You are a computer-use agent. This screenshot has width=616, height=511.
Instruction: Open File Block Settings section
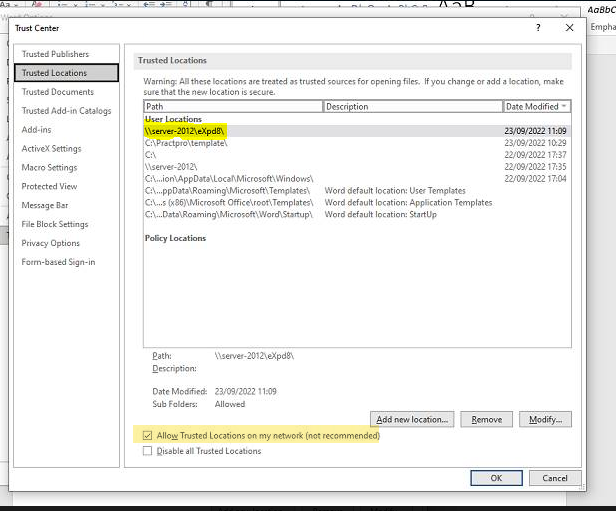pyautogui.click(x=55, y=225)
